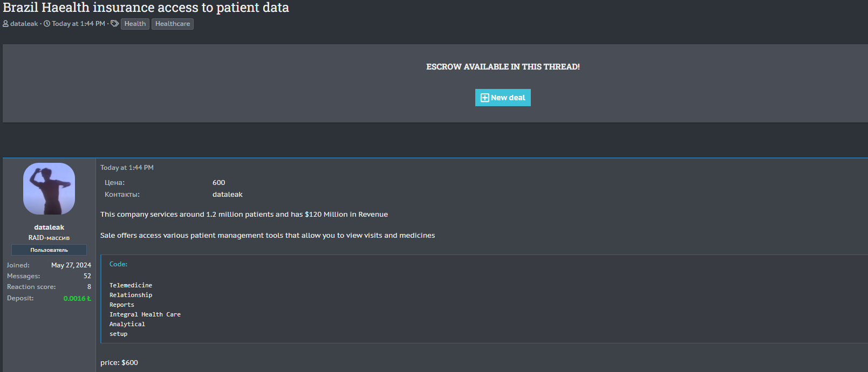Click the Пользователь user banner
This screenshot has height=372, width=868.
49,250
